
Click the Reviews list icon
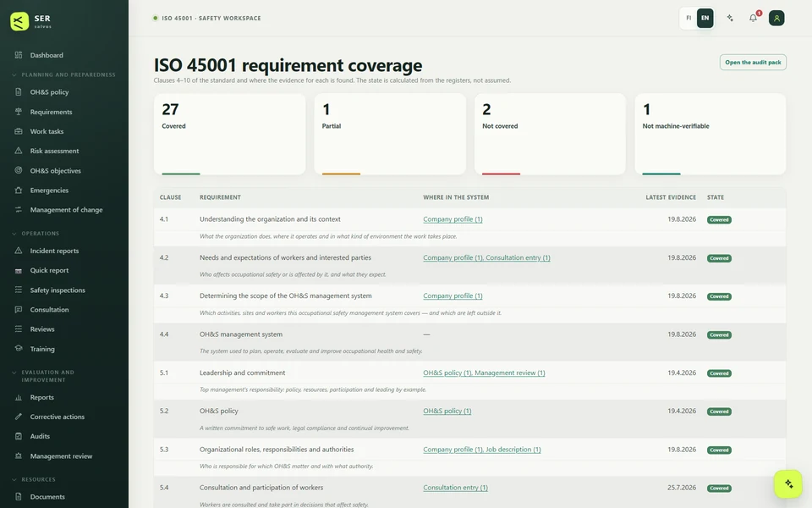coord(19,329)
